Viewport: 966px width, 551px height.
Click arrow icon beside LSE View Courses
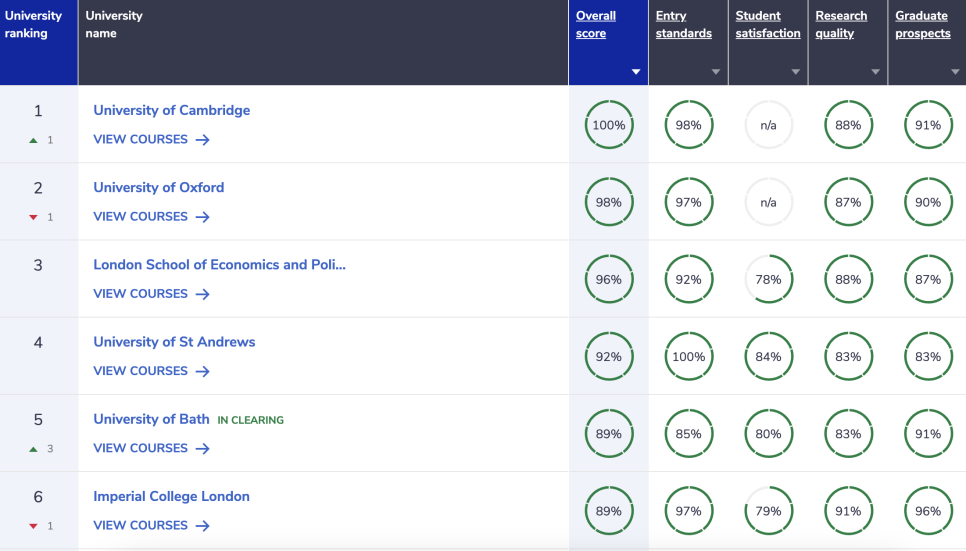[x=203, y=294]
